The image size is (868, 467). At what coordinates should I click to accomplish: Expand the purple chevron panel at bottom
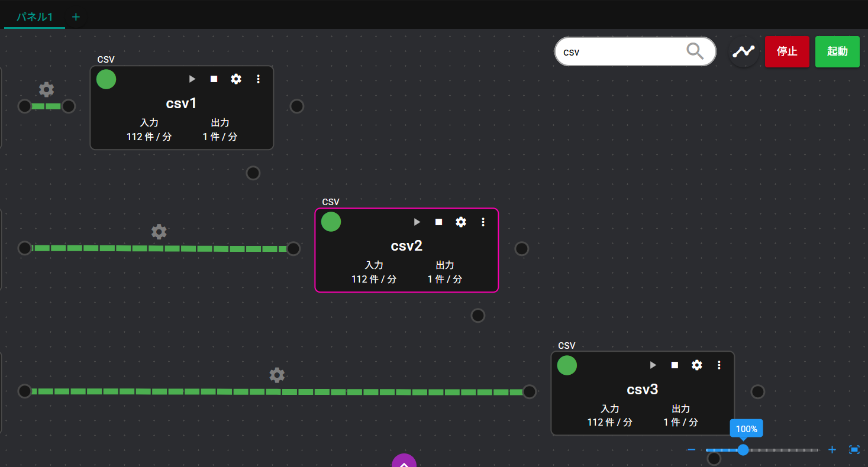404,461
